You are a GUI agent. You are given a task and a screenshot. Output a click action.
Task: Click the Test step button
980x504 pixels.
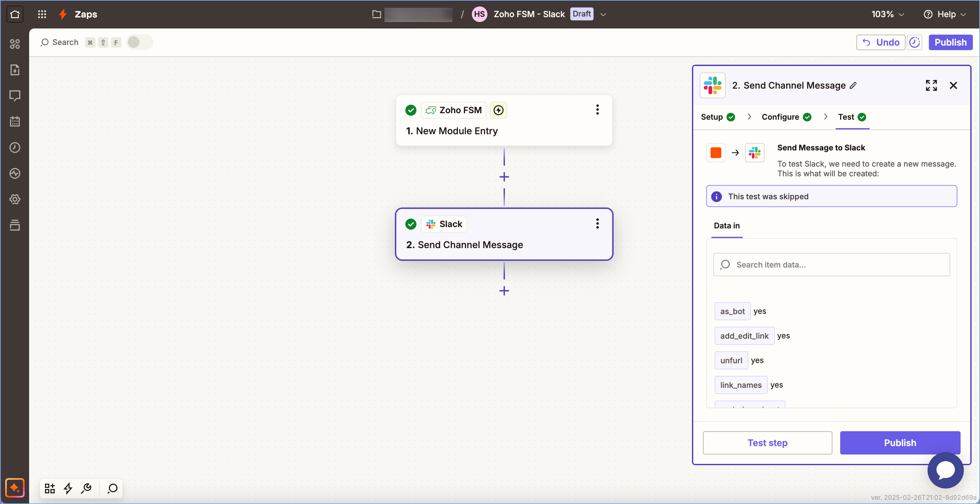point(767,443)
